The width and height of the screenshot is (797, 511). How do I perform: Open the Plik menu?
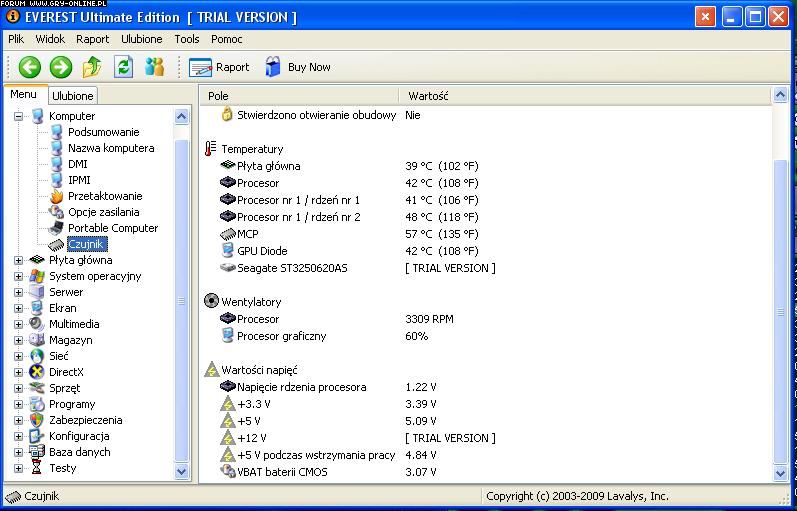click(x=16, y=39)
